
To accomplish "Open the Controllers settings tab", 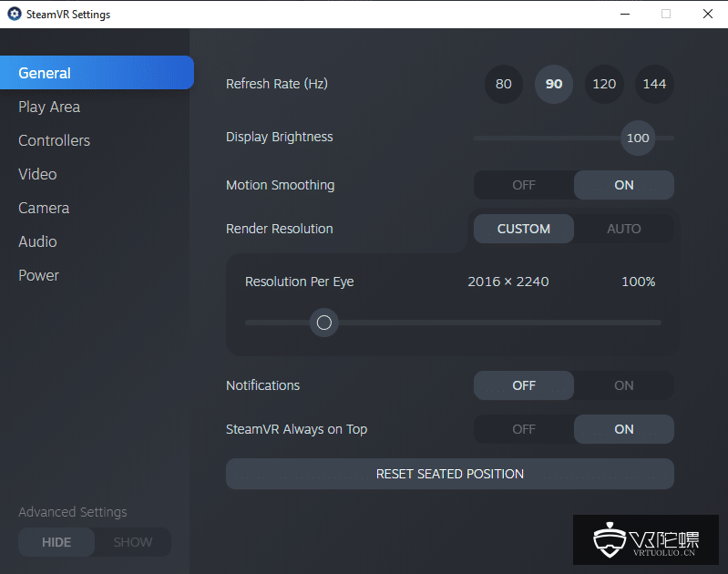I will [x=55, y=140].
